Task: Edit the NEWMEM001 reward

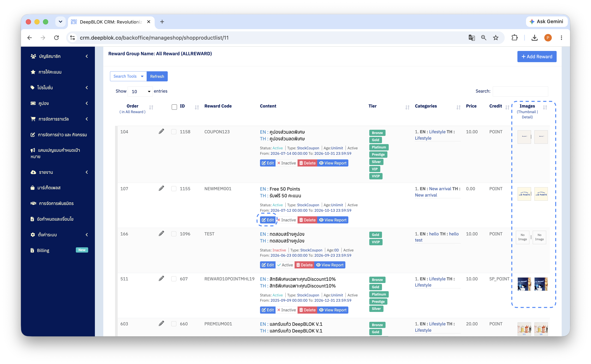Action: pyautogui.click(x=267, y=220)
